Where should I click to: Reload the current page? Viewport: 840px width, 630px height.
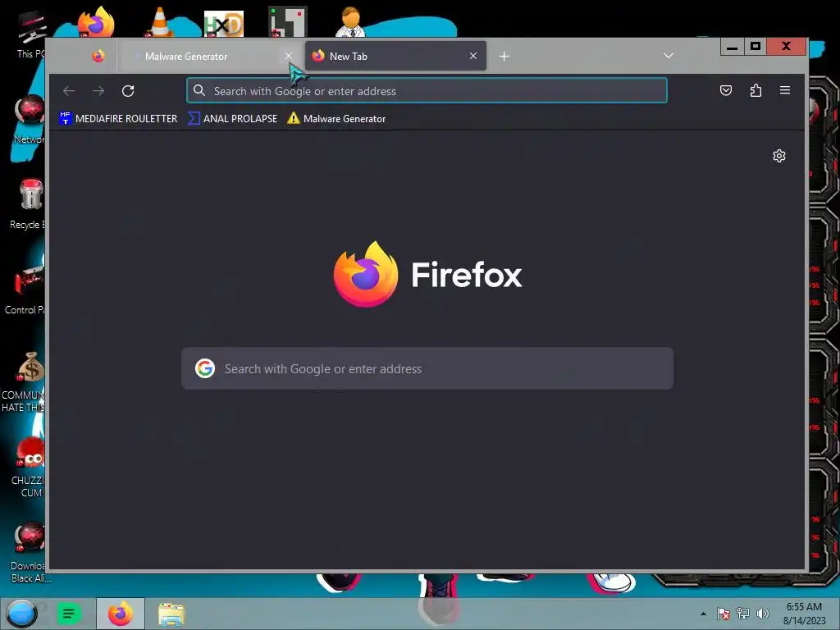click(x=128, y=90)
